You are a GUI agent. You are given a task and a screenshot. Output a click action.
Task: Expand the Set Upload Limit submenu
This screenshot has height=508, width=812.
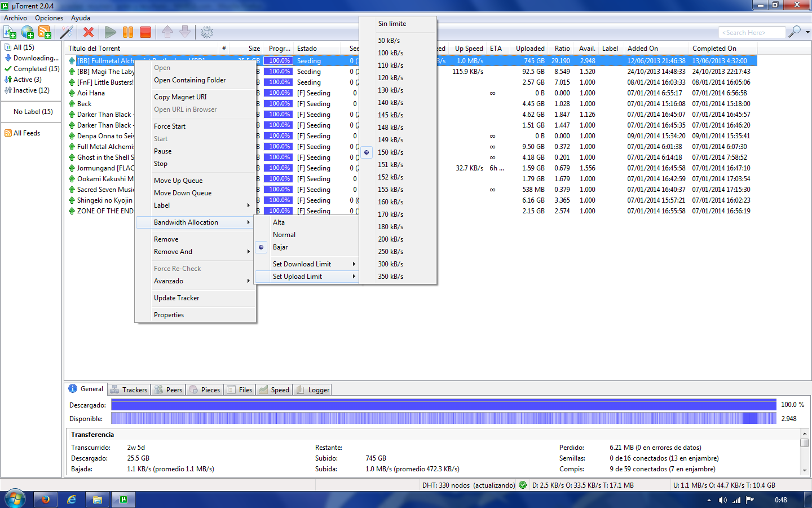pos(307,277)
